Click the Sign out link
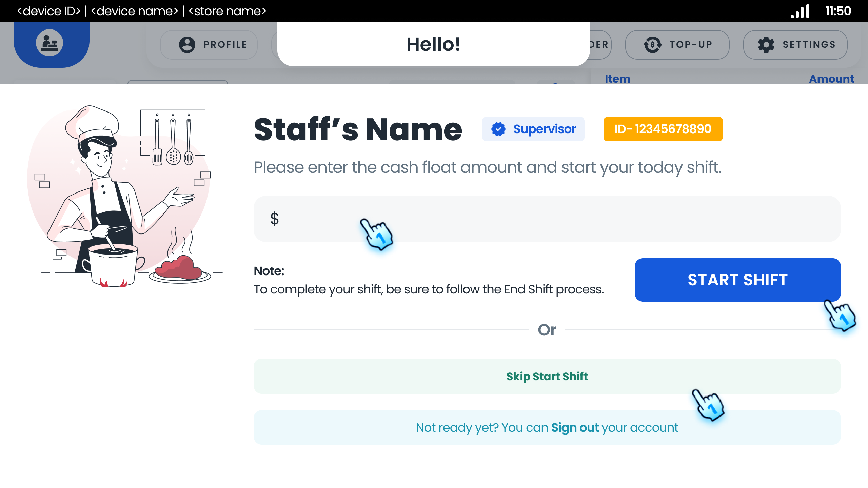Screen dimensions: 868x488 click(x=574, y=427)
